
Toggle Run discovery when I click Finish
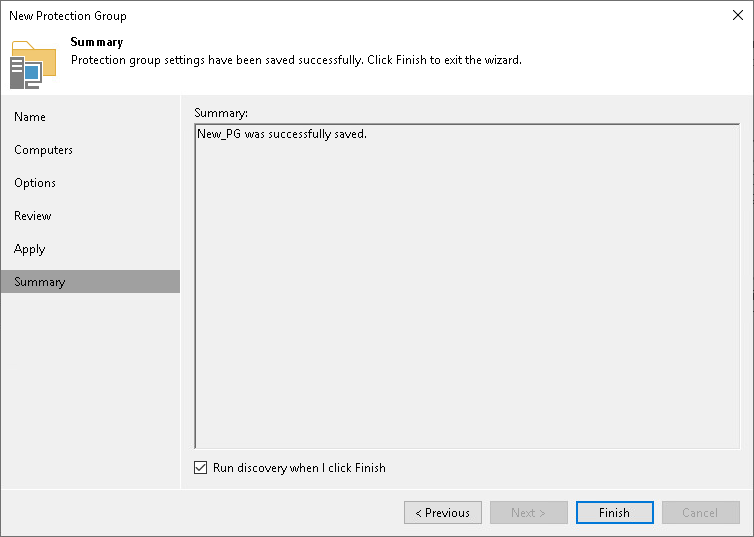(x=203, y=468)
